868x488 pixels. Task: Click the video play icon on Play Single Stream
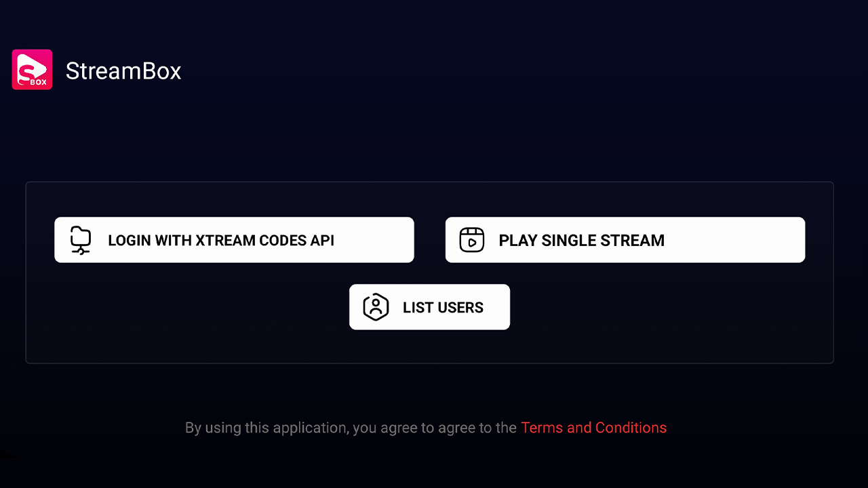pos(472,239)
